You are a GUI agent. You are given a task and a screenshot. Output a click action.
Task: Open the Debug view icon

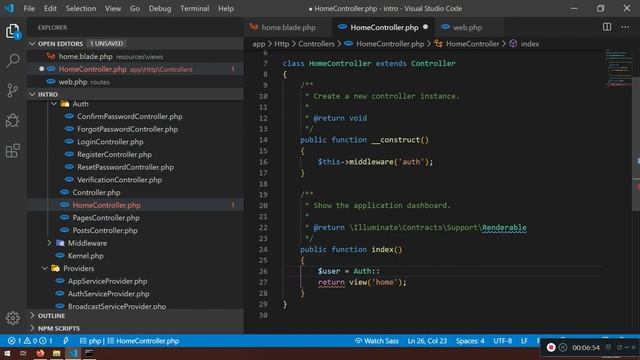tap(13, 120)
